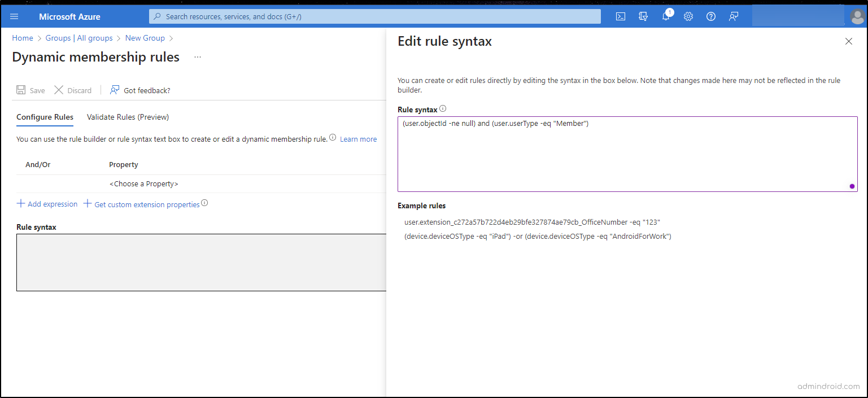Open Azure Cloud Shell terminal

coord(620,16)
